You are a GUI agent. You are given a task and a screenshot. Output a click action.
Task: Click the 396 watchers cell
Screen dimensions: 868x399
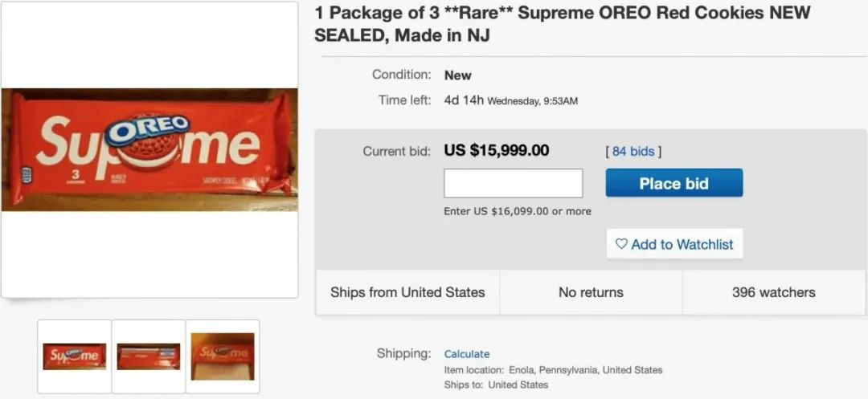(773, 292)
